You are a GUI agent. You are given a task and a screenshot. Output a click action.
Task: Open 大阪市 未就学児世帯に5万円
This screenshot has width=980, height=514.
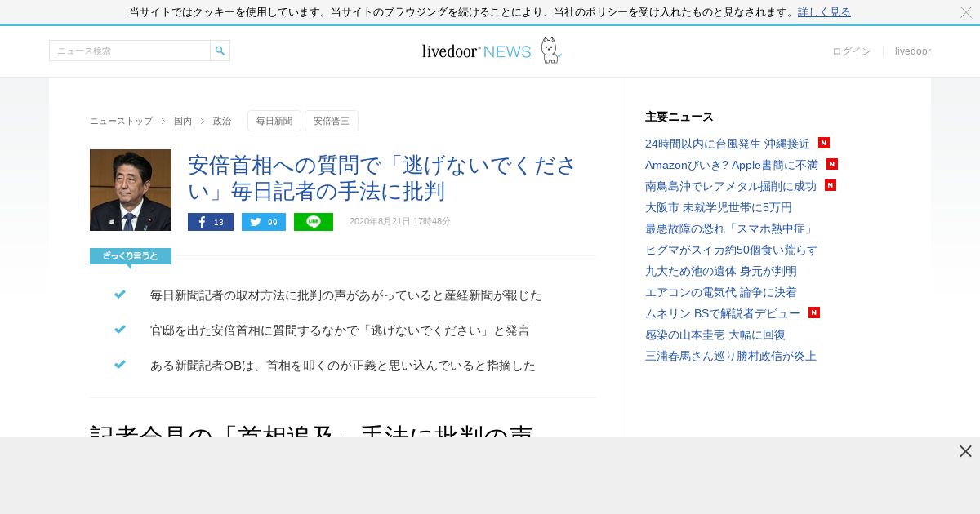pos(719,207)
